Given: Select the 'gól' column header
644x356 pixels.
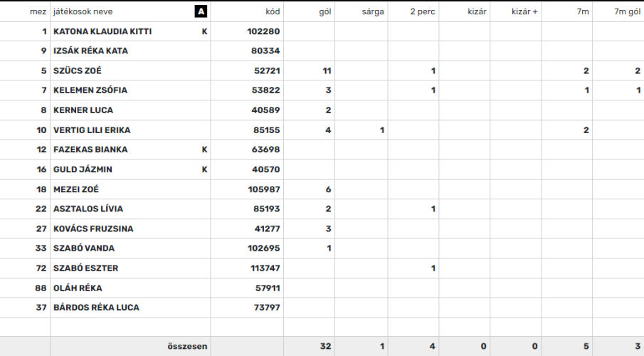Looking at the screenshot, I should tap(325, 11).
